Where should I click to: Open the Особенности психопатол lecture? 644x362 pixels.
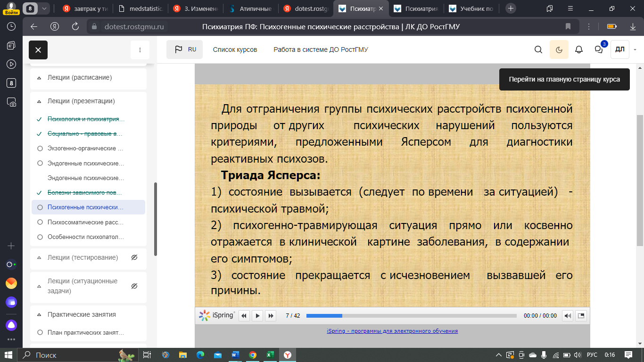[x=86, y=237]
